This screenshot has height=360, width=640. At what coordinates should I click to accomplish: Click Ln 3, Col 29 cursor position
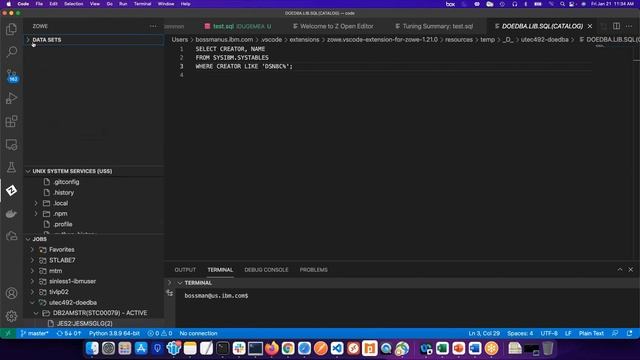click(484, 333)
